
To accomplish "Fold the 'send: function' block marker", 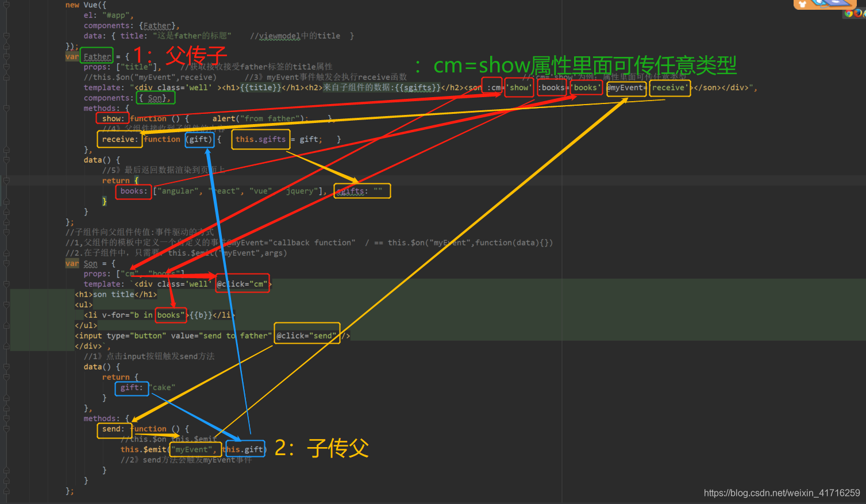I will click(6, 429).
